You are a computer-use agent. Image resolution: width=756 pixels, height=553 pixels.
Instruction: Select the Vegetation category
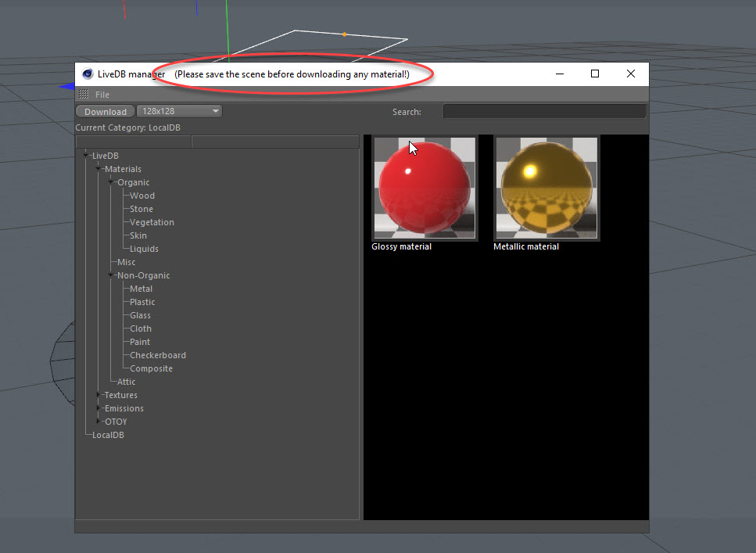point(152,222)
